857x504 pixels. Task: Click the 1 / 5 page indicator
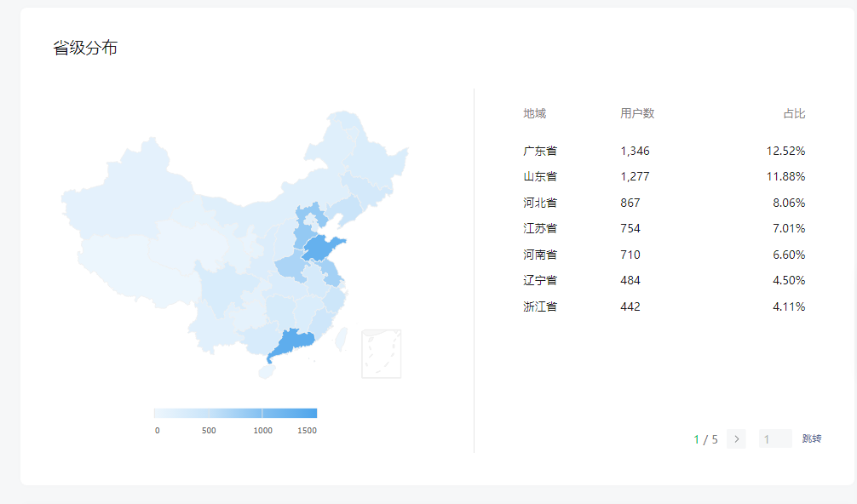[705, 439]
